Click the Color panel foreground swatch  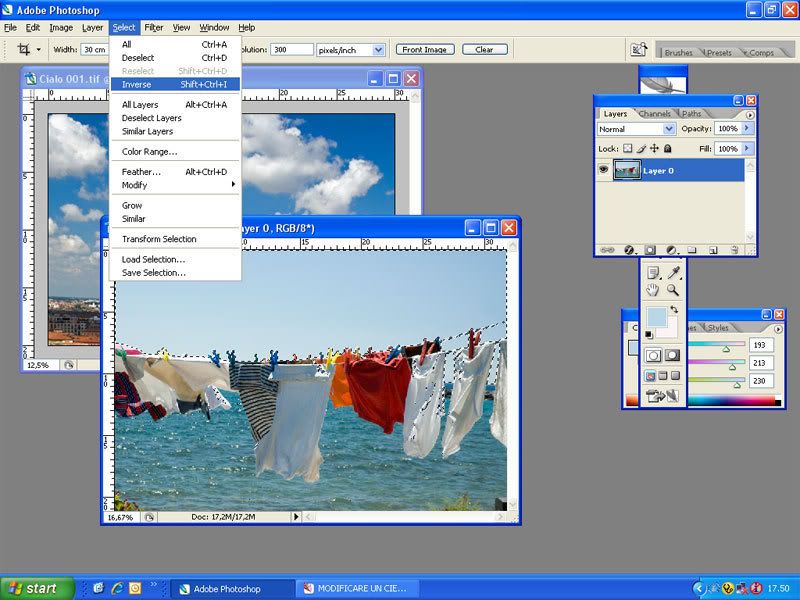[633, 347]
